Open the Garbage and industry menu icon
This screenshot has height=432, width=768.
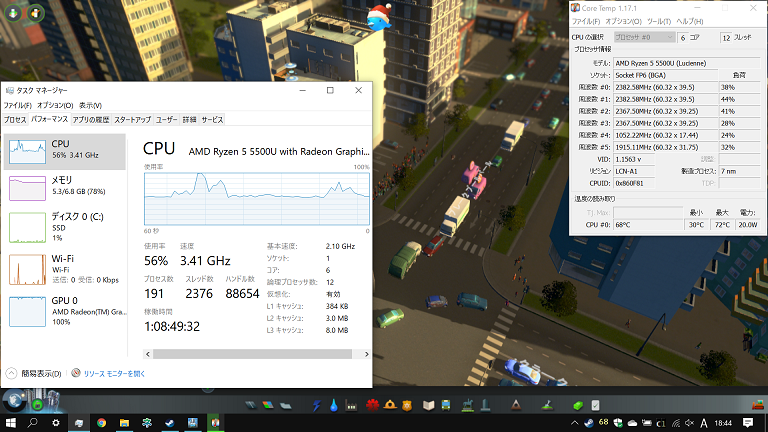(351, 405)
